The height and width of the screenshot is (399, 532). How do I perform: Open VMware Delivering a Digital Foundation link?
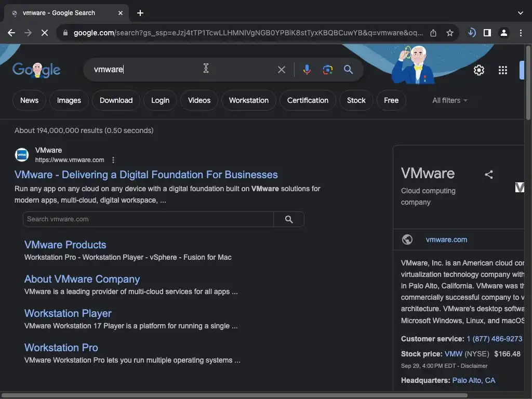[146, 175]
